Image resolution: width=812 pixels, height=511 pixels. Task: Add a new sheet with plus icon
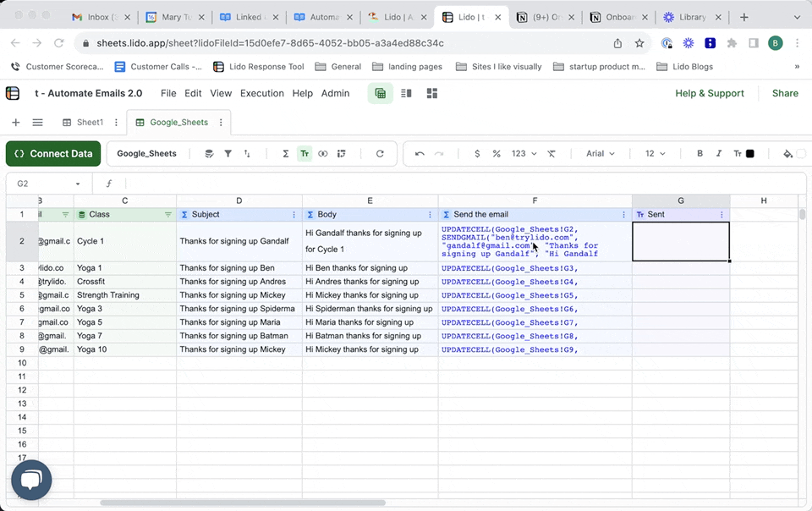[x=15, y=123]
